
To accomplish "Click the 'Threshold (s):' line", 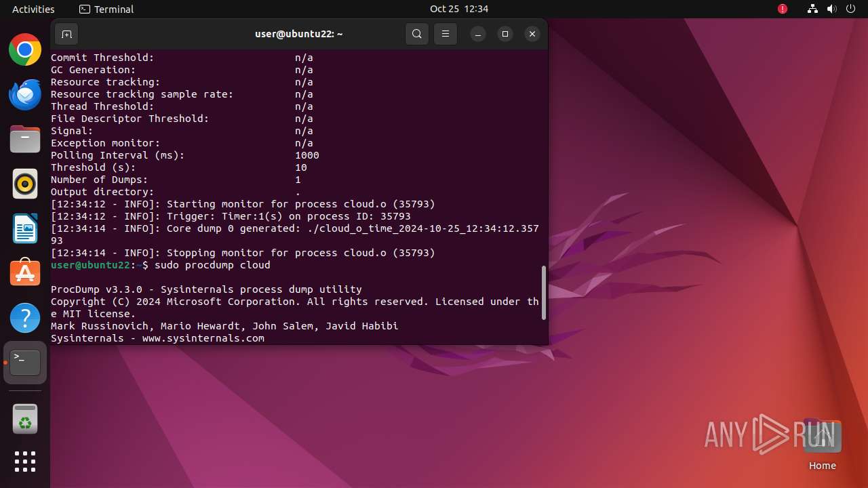I will 179,167.
